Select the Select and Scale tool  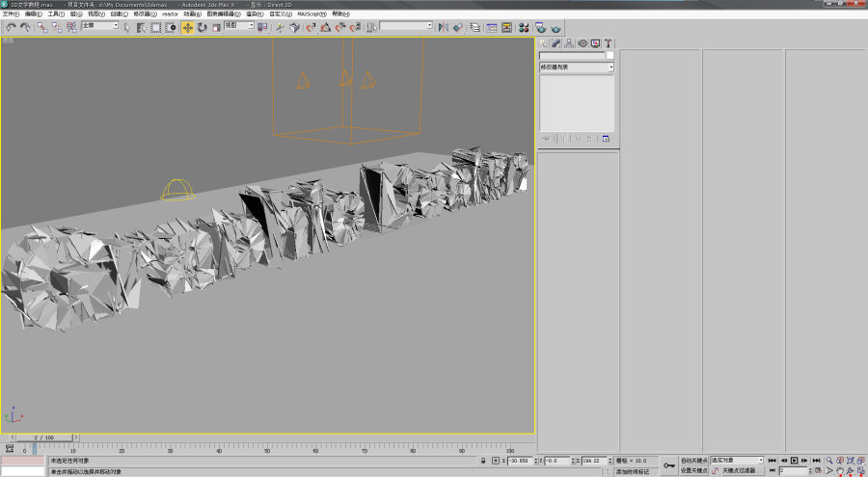tap(216, 27)
